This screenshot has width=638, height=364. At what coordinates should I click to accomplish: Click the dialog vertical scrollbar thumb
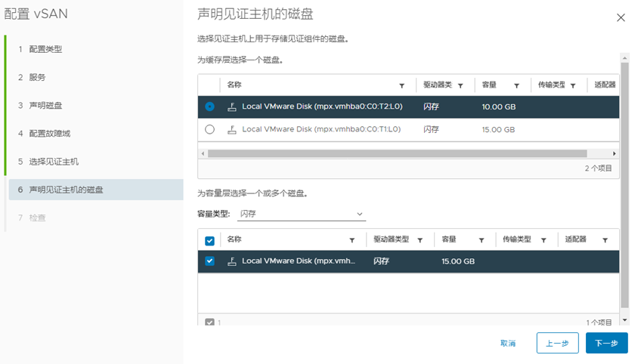(x=624, y=186)
